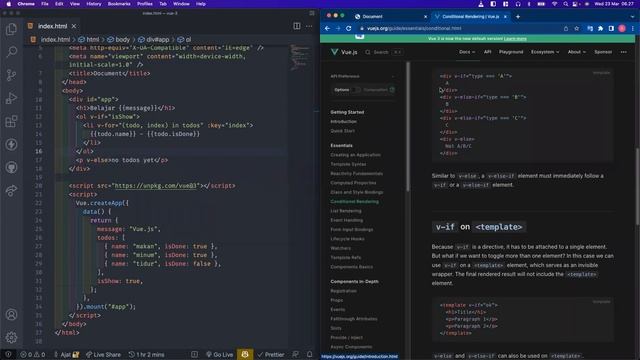This screenshot has height=360, width=640.
Task: Click the index.html breadcrumb in VS Code
Action: click(x=55, y=40)
